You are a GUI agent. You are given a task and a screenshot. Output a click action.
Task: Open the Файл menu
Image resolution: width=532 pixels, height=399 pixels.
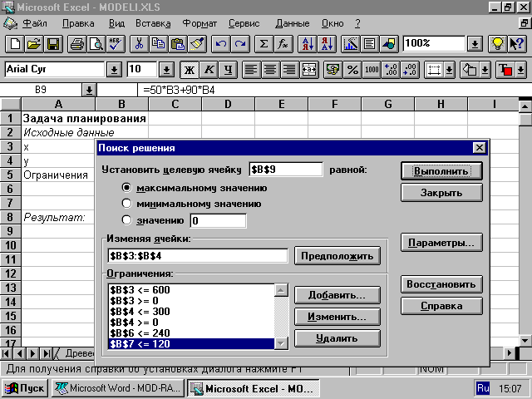pos(35,23)
